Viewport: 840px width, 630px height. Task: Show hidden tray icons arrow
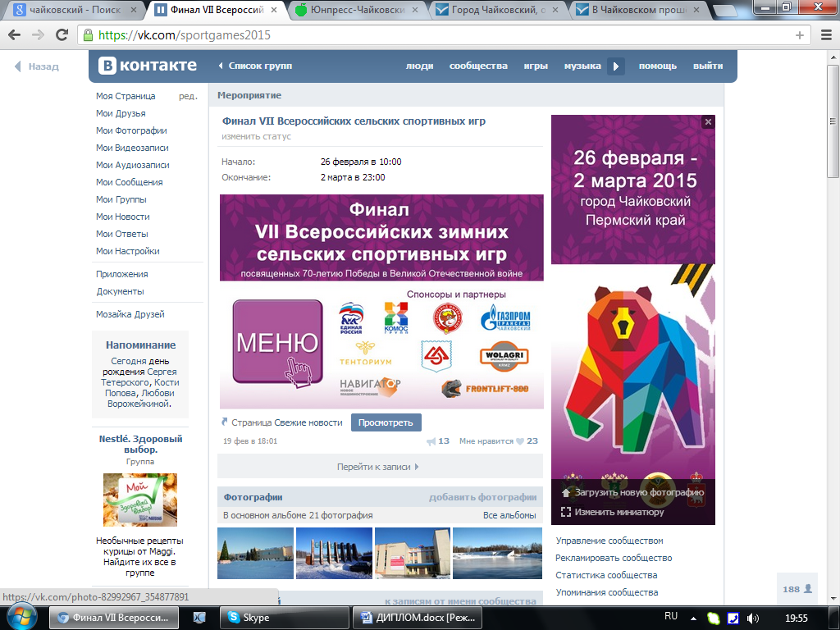693,619
